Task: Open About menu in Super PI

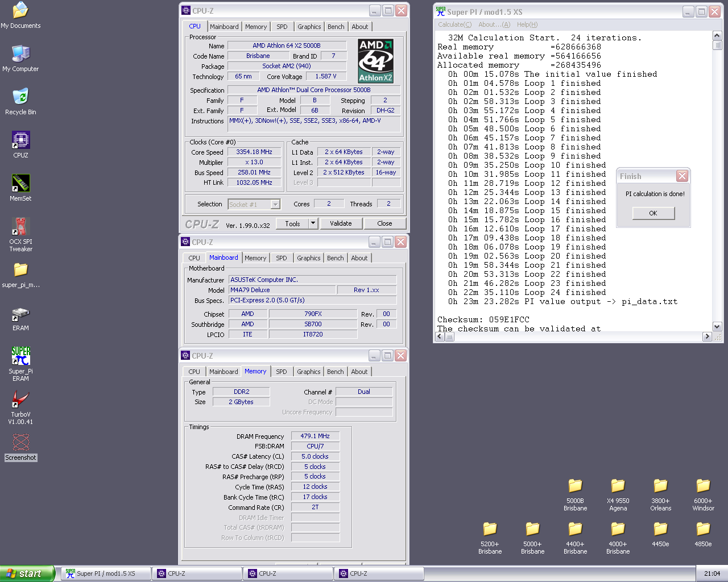Action: [x=494, y=24]
